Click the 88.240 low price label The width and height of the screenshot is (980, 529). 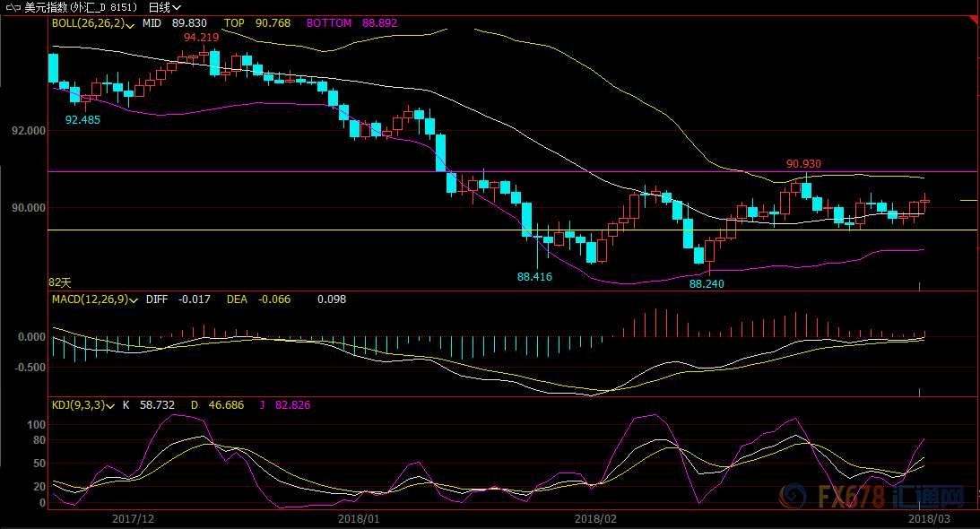point(707,284)
